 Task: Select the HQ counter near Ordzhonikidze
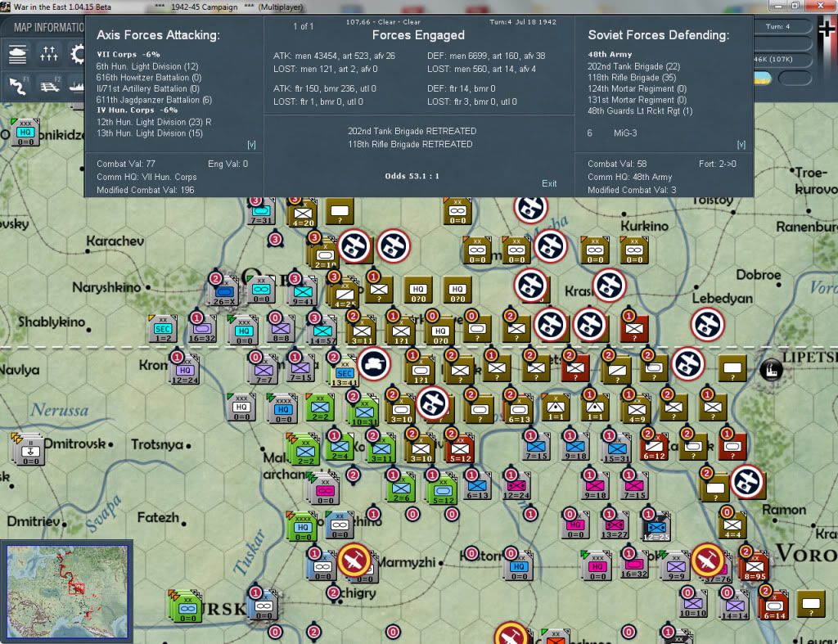click(x=25, y=132)
